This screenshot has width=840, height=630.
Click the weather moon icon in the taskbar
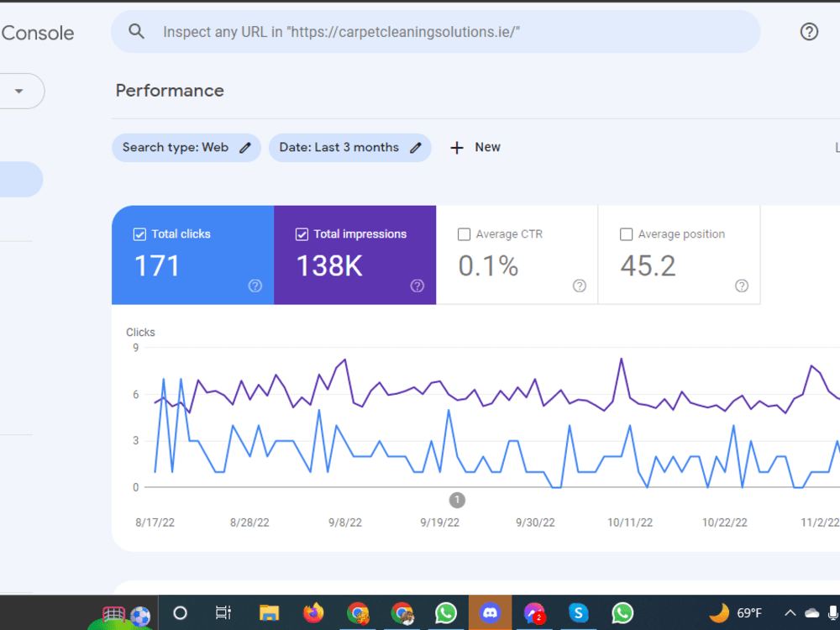click(x=720, y=612)
